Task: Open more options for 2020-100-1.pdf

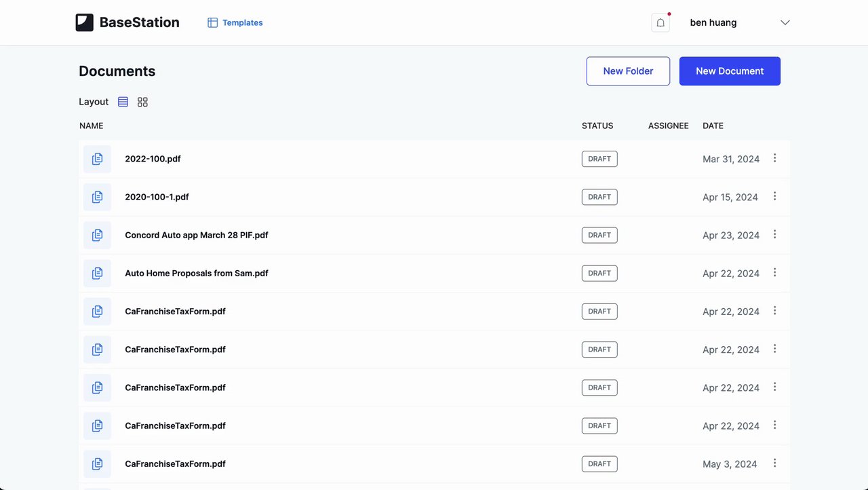Action: [774, 196]
